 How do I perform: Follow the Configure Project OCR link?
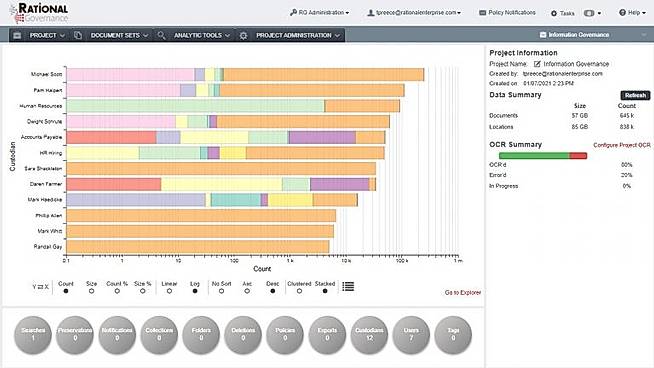pos(621,145)
